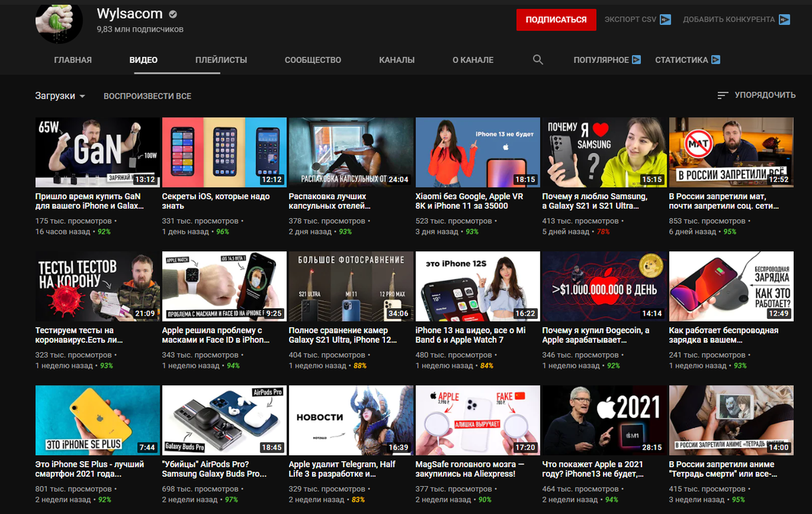The width and height of the screenshot is (812, 514).
Task: Open the 'Почему я ❤ Samsung' thumbnail
Action: click(x=604, y=152)
